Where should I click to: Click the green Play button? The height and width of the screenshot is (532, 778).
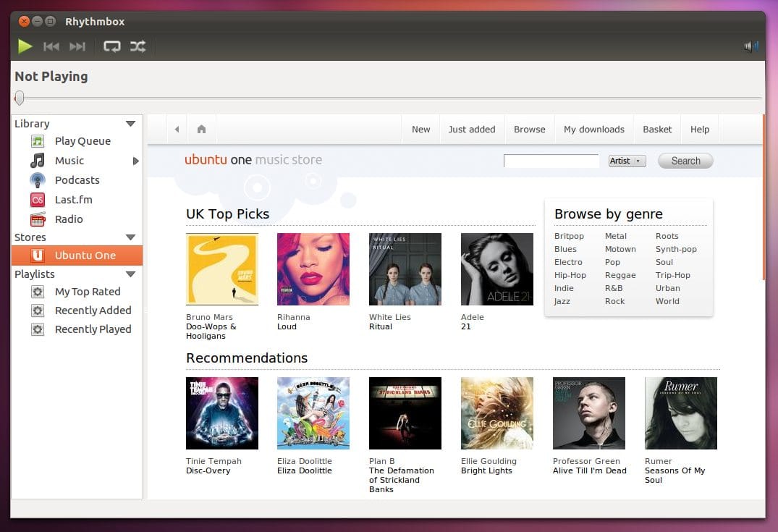point(25,46)
